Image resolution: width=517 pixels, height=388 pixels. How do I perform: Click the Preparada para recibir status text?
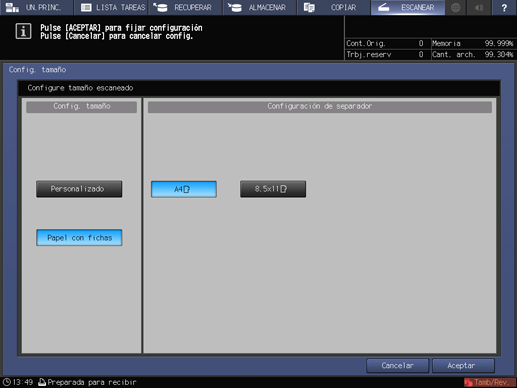click(92, 382)
